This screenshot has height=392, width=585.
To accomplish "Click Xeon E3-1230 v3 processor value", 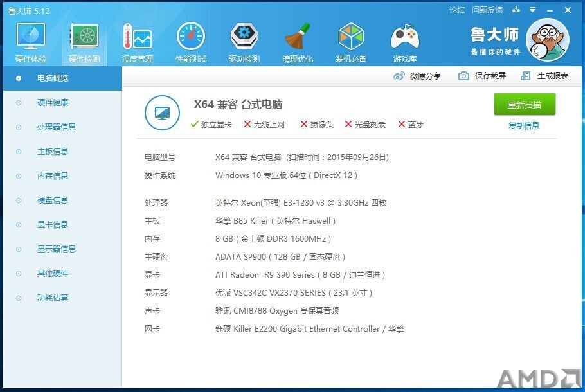I will click(x=301, y=203).
